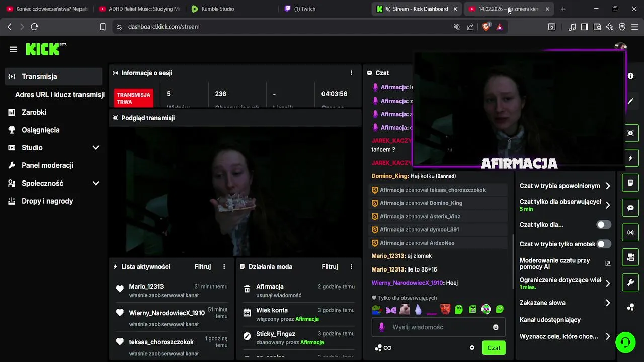The width and height of the screenshot is (644, 362).
Task: Click chat bubble icon in right sidebar
Action: pyautogui.click(x=630, y=208)
